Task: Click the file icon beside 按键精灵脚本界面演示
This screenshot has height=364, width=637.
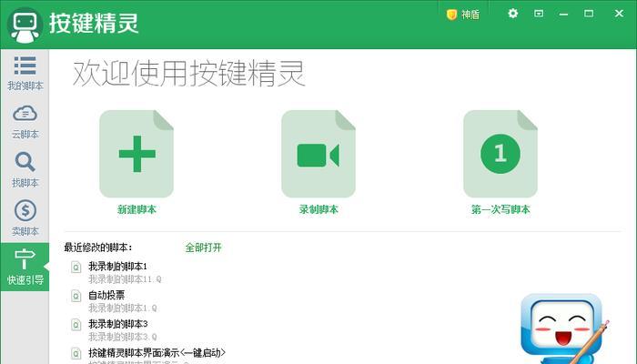Action: [76, 353]
